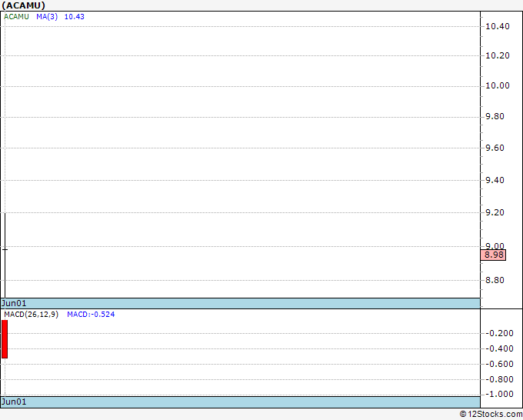This screenshot has height=420, width=523.
Task: Select the ACAMU legend label
Action: click(16, 17)
